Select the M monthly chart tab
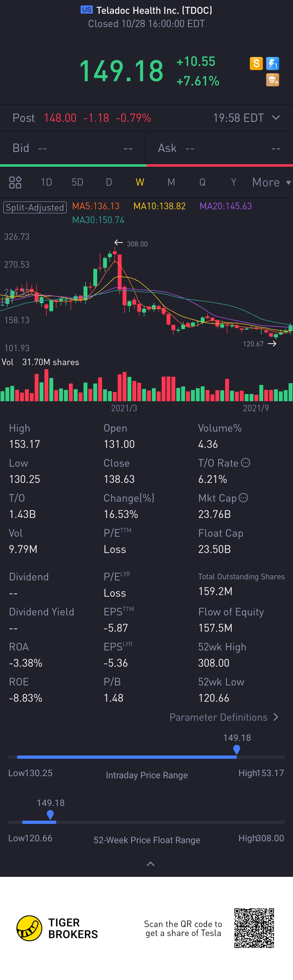The image size is (293, 980). (171, 182)
